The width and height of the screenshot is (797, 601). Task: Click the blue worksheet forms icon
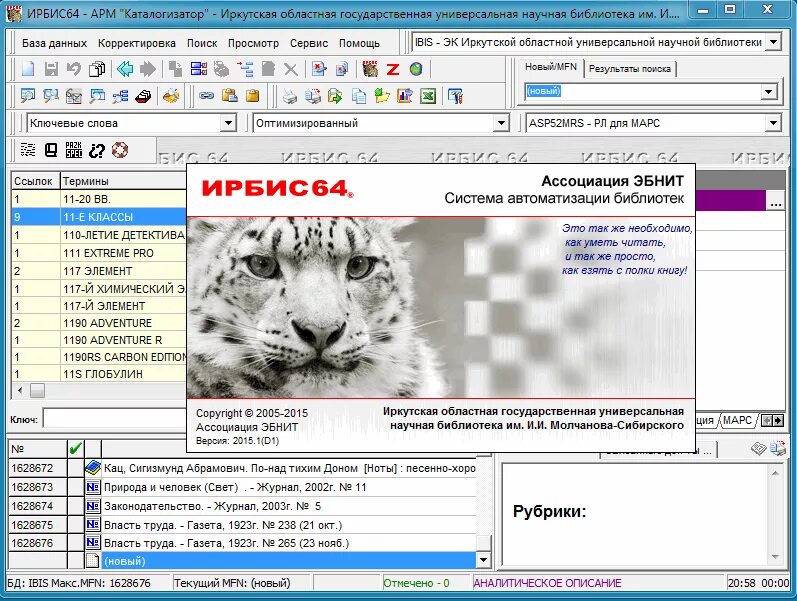click(199, 69)
